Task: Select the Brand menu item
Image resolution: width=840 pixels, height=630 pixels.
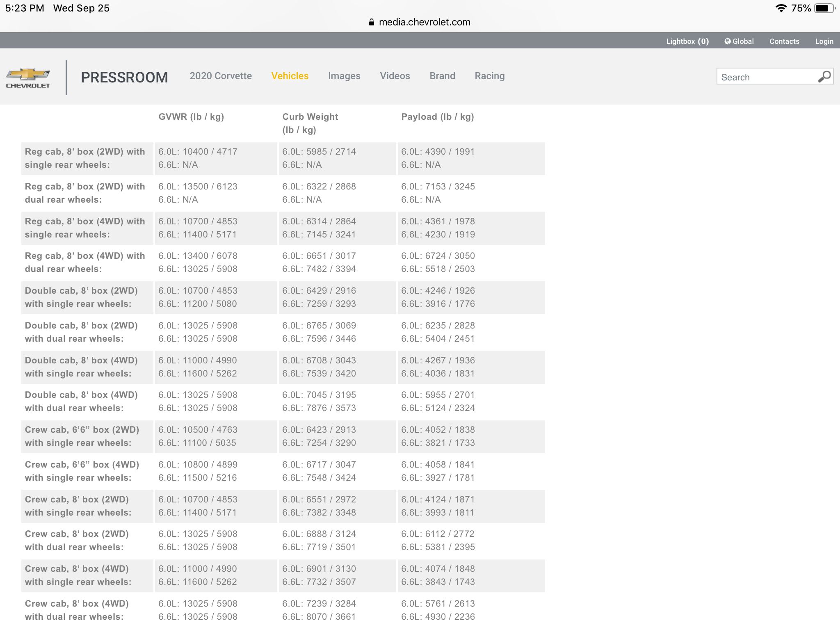Action: pos(442,76)
